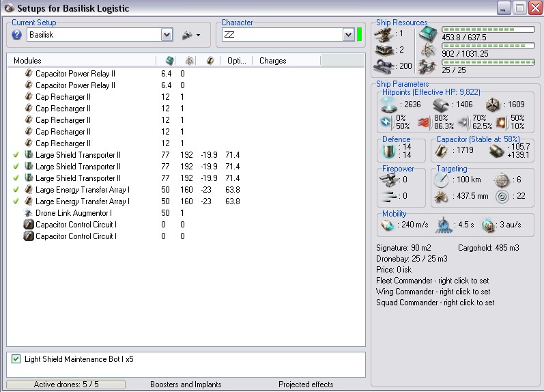544x392 pixels.
Task: Toggle active check on first Large Shield Transporter II
Action: (x=16, y=155)
